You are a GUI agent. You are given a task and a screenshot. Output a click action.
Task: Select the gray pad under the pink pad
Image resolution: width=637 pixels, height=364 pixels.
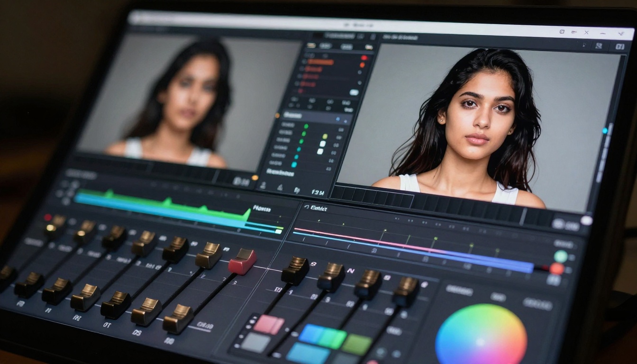click(x=256, y=342)
